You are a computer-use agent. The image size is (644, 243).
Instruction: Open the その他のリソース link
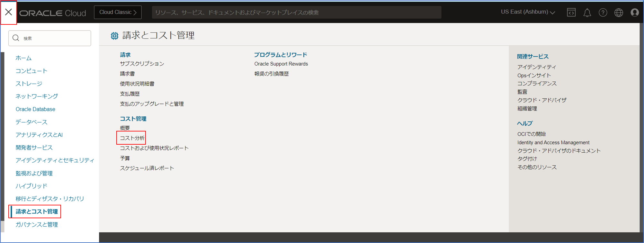coord(537,167)
